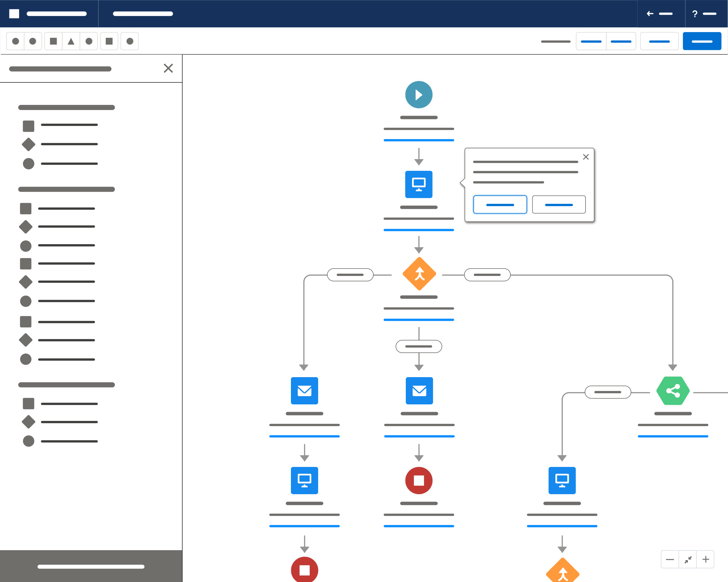Click the right button in popover
Image resolution: width=728 pixels, height=582 pixels.
[x=559, y=204]
